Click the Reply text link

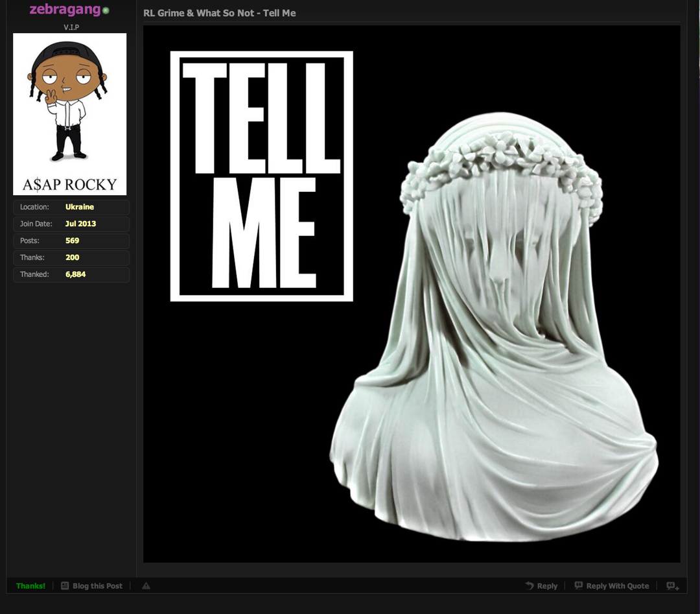tap(547, 586)
